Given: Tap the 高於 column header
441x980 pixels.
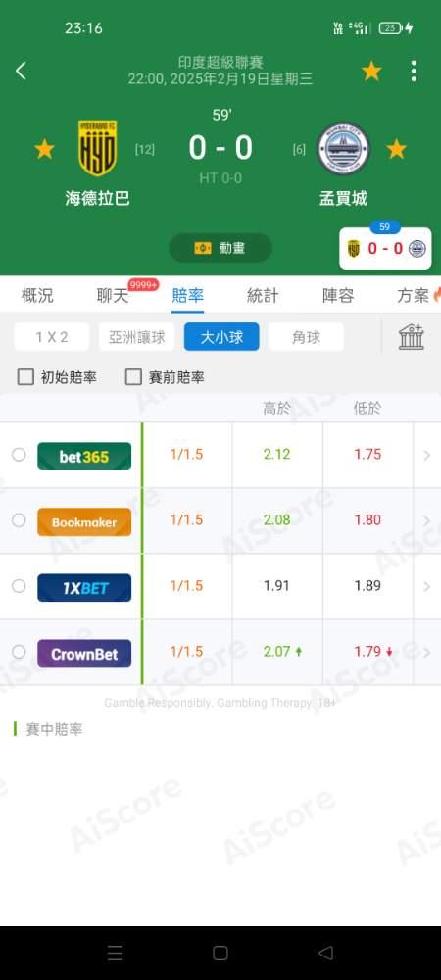Looking at the screenshot, I should pos(276,409).
